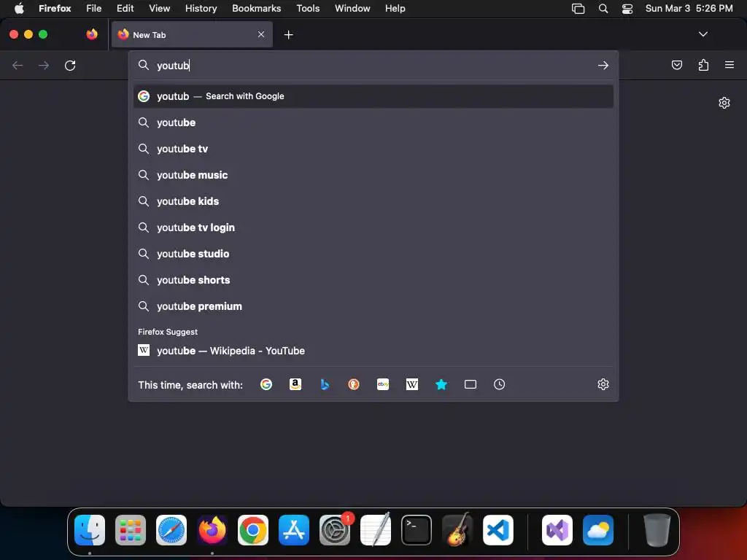Open the Tools menu

click(308, 8)
